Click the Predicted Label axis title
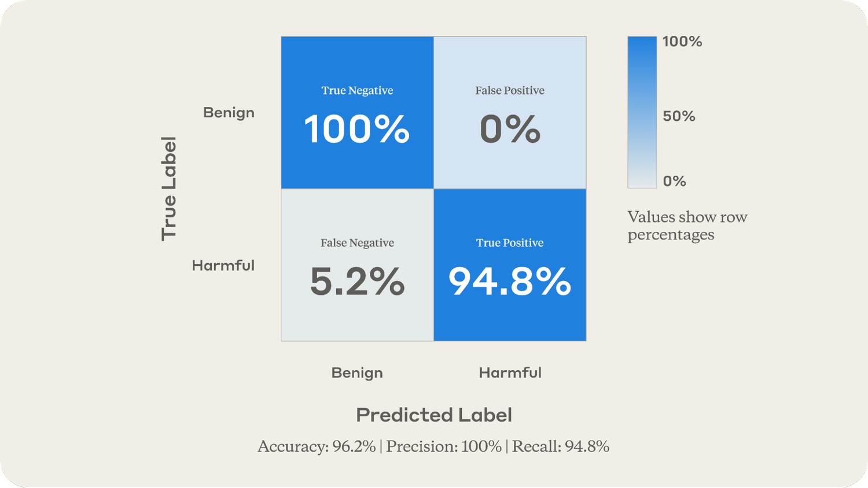This screenshot has width=868, height=488. tap(434, 415)
